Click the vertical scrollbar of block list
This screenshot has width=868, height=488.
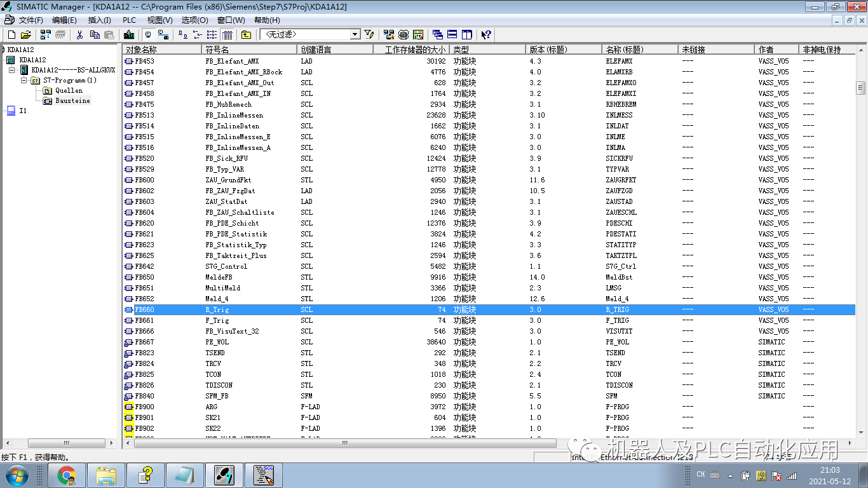(x=861, y=88)
